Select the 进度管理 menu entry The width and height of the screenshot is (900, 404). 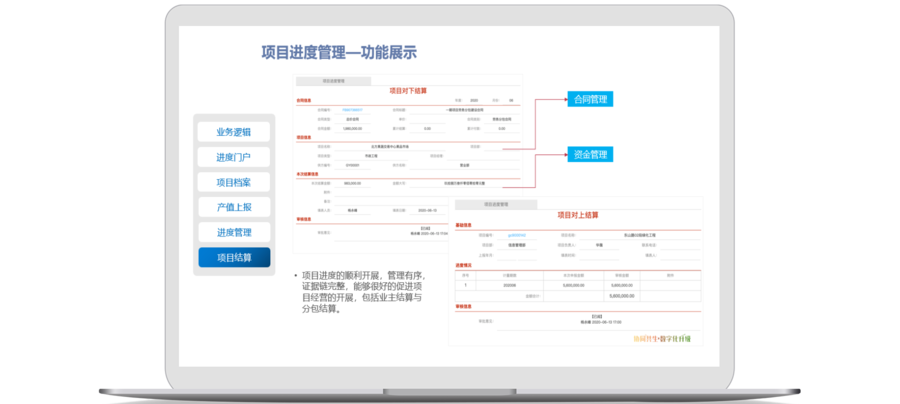pyautogui.click(x=233, y=232)
